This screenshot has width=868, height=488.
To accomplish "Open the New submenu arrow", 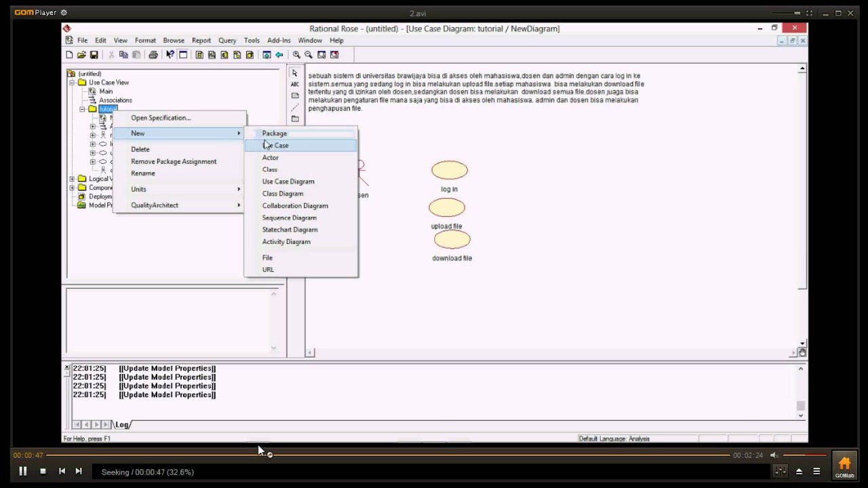I will point(239,134).
